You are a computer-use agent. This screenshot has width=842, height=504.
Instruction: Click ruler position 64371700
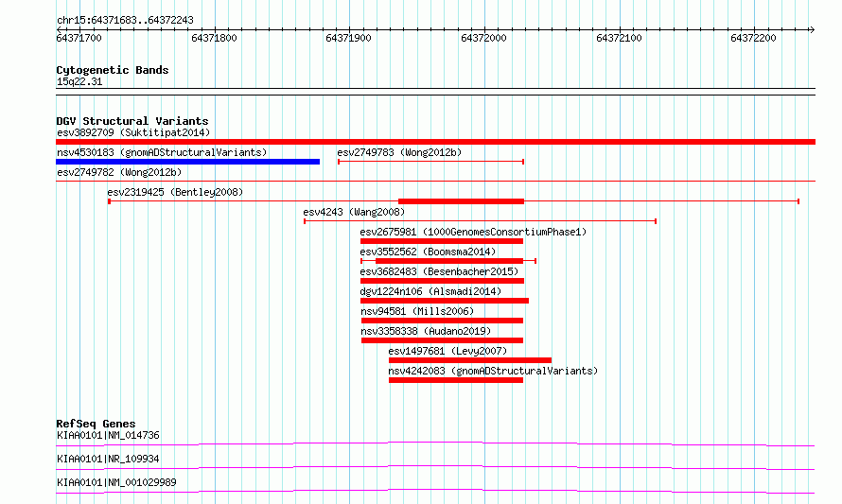coord(79,38)
